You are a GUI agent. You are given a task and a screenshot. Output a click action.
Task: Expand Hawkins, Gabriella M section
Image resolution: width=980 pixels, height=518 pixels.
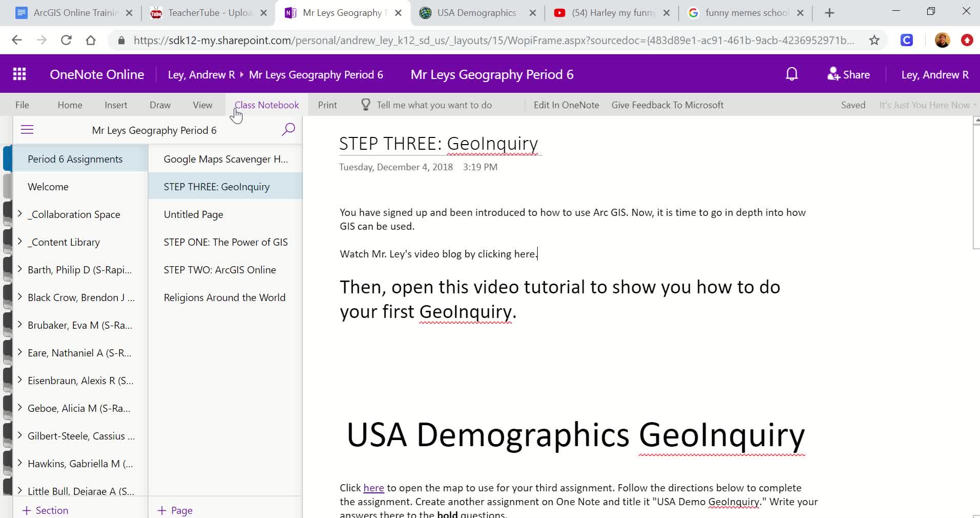pos(19,463)
